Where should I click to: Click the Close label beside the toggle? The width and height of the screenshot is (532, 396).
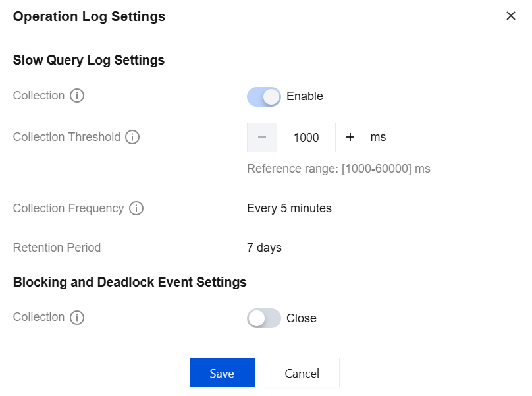(x=302, y=318)
